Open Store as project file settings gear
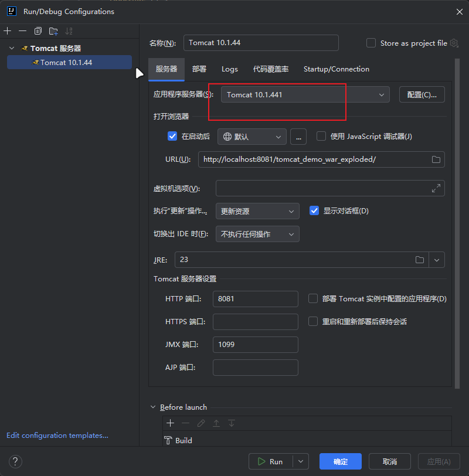Image resolution: width=469 pixels, height=476 pixels. pyautogui.click(x=454, y=43)
